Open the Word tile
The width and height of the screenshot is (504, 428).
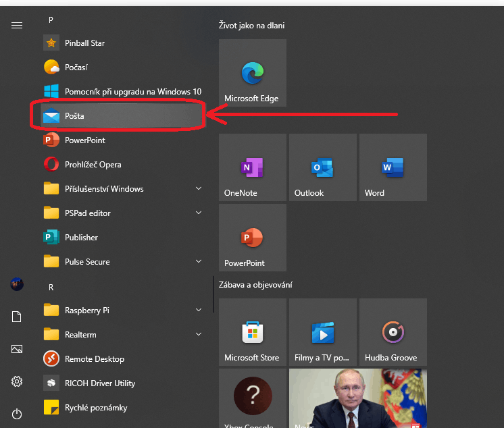click(393, 167)
